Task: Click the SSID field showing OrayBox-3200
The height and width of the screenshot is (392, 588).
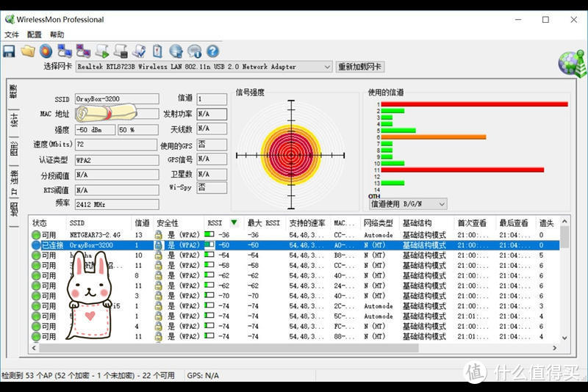Action: [116, 98]
